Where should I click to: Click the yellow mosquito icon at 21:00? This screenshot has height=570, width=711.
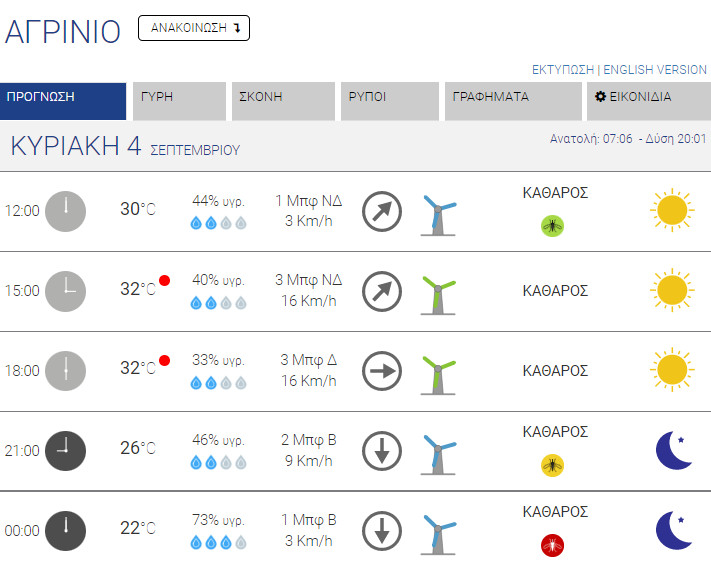[552, 465]
